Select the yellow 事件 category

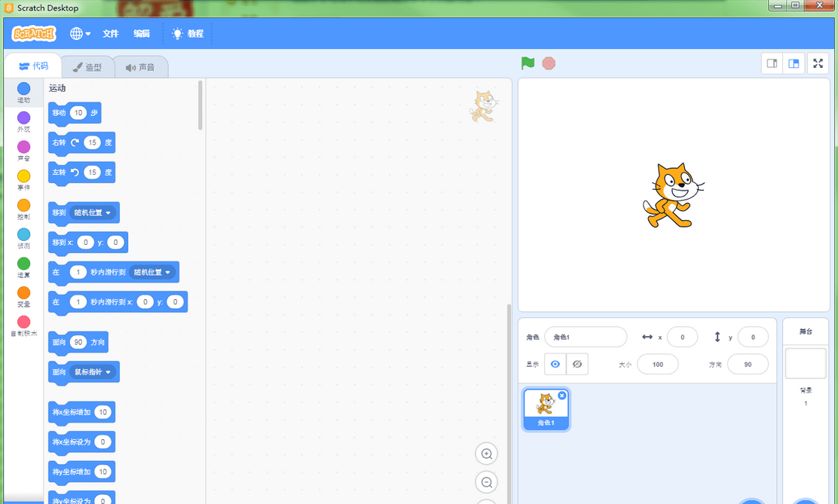(23, 179)
